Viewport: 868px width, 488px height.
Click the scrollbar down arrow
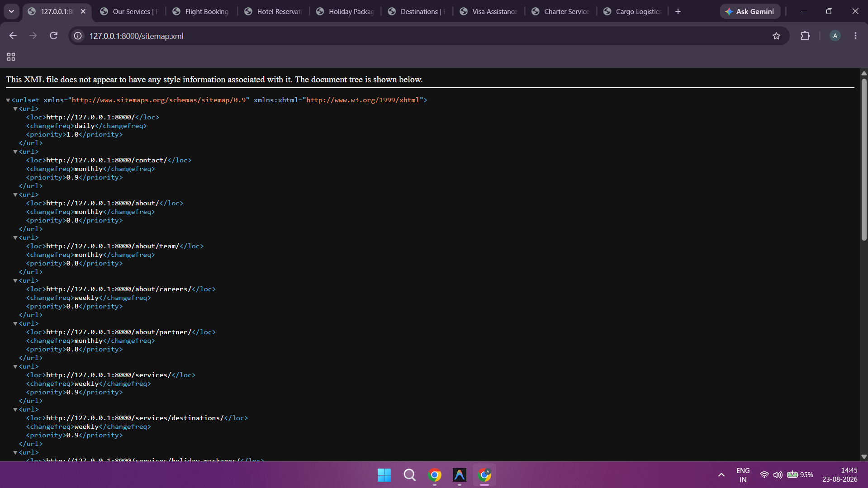863,457
